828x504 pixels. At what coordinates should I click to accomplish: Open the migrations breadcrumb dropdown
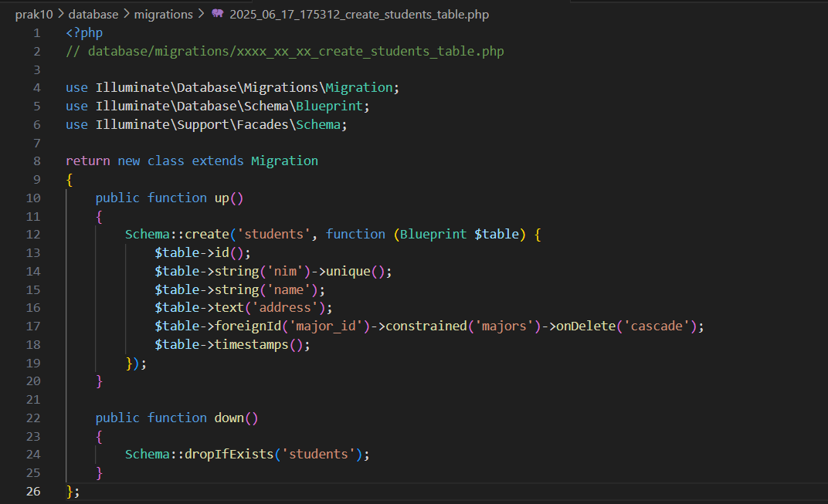coord(164,14)
